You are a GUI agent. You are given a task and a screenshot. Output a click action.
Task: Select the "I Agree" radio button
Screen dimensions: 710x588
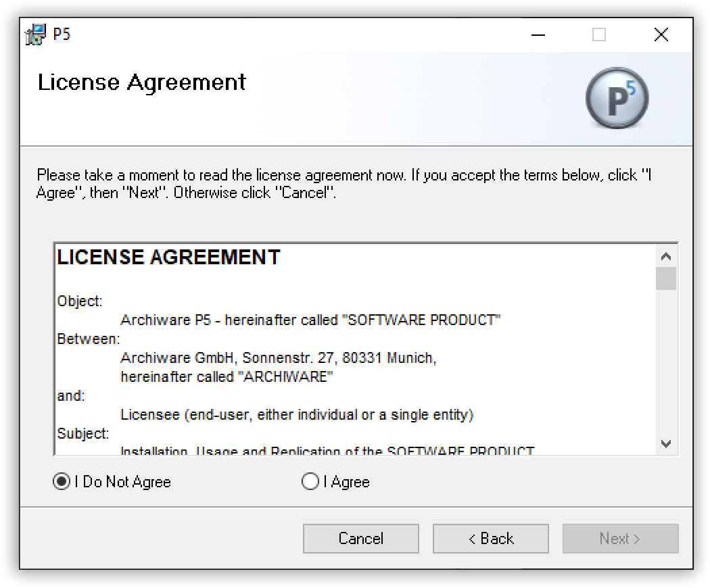coord(310,482)
